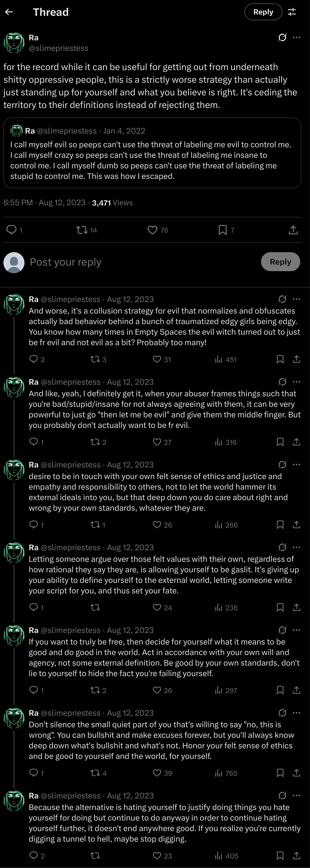Screen dimensions: 310x868
Task: Open the reply filter settings icon
Action: point(292,12)
